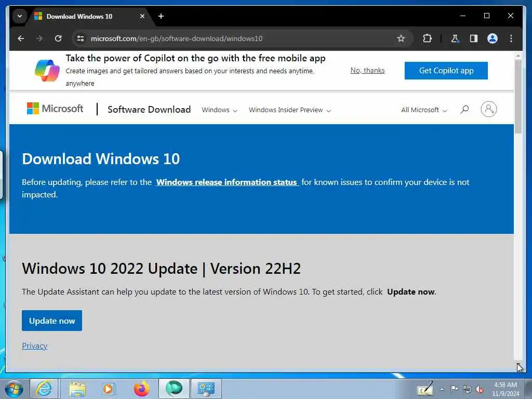Open the Control Panel taskbar item
This screenshot has height=399, width=532.
point(206,389)
